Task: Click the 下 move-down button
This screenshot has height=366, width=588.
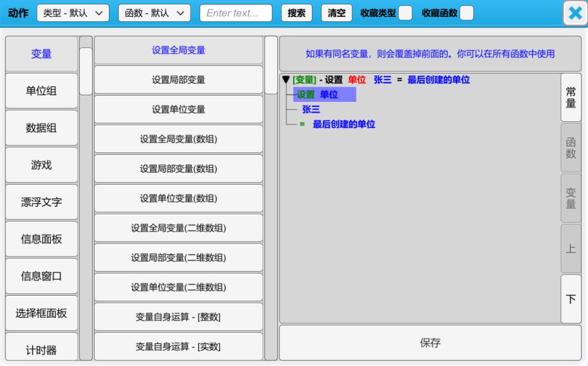Action: (571, 299)
